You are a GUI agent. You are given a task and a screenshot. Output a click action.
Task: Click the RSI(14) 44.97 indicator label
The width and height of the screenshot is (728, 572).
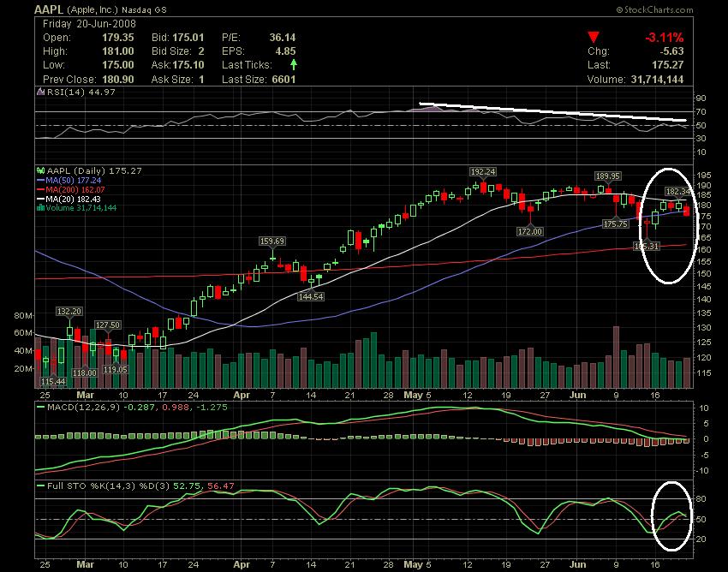point(81,92)
